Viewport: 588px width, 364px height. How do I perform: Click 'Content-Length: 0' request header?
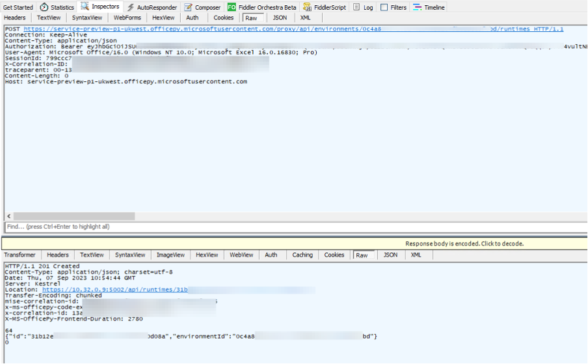click(x=36, y=75)
